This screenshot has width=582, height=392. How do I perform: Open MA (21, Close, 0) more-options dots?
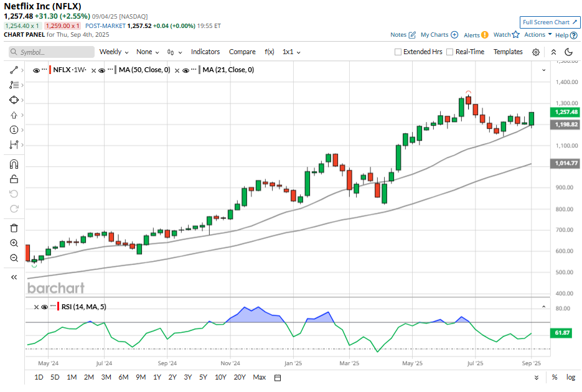pyautogui.click(x=194, y=69)
